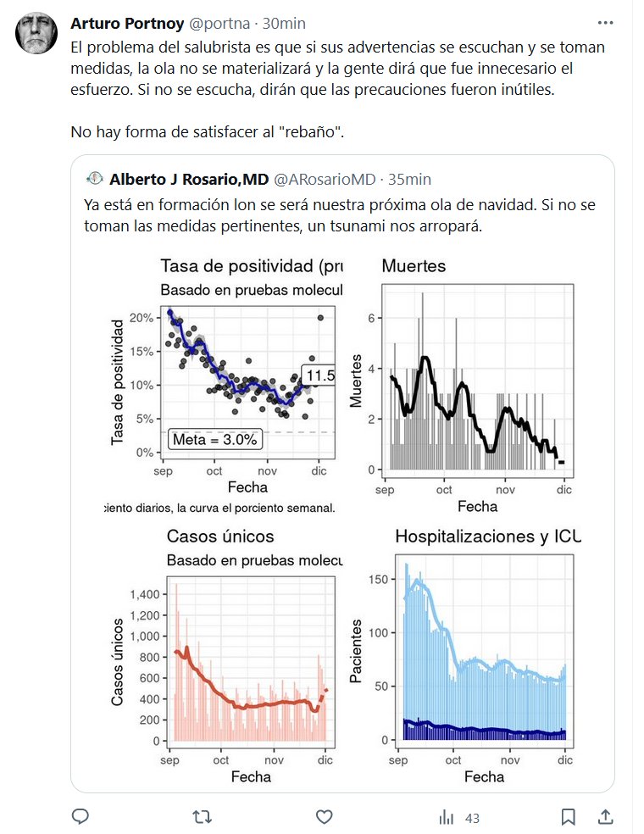Click the repost arrows icon
This screenshot has width=644, height=834.
pos(202,816)
